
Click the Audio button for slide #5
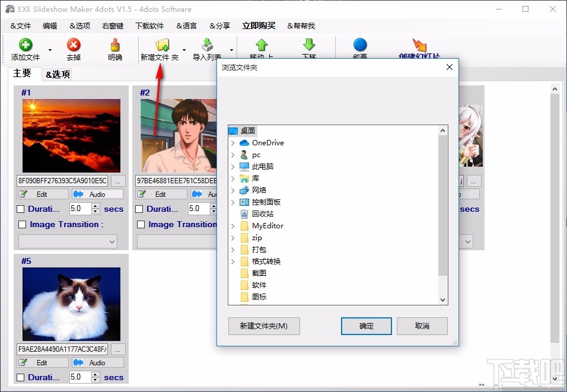click(97, 362)
